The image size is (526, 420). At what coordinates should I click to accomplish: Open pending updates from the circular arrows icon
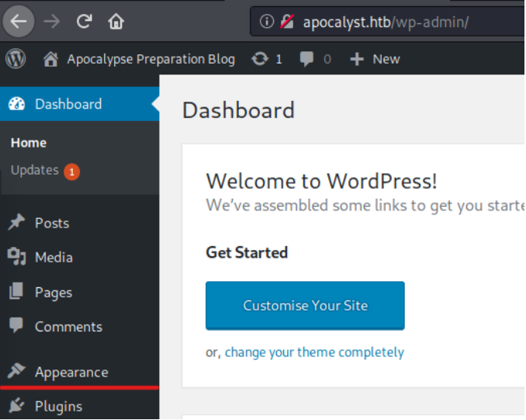(260, 59)
